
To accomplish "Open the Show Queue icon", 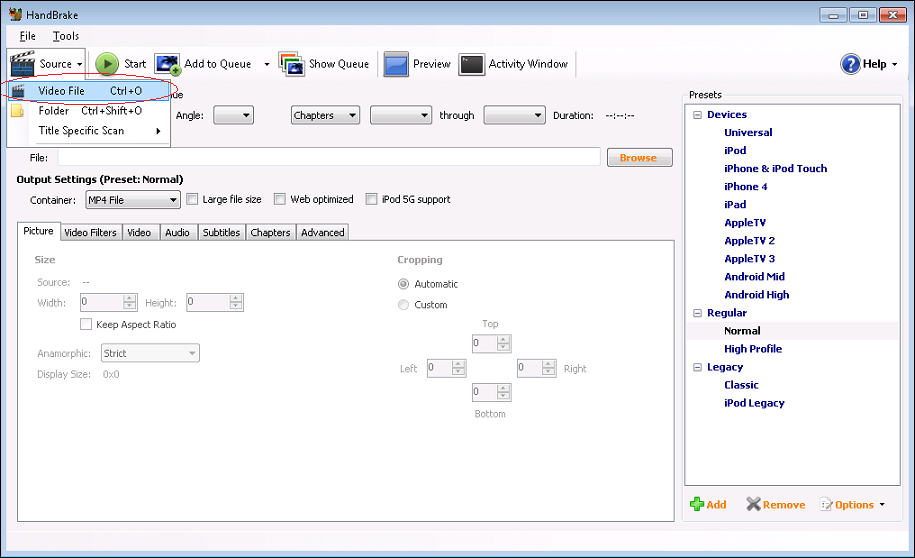I will click(291, 64).
